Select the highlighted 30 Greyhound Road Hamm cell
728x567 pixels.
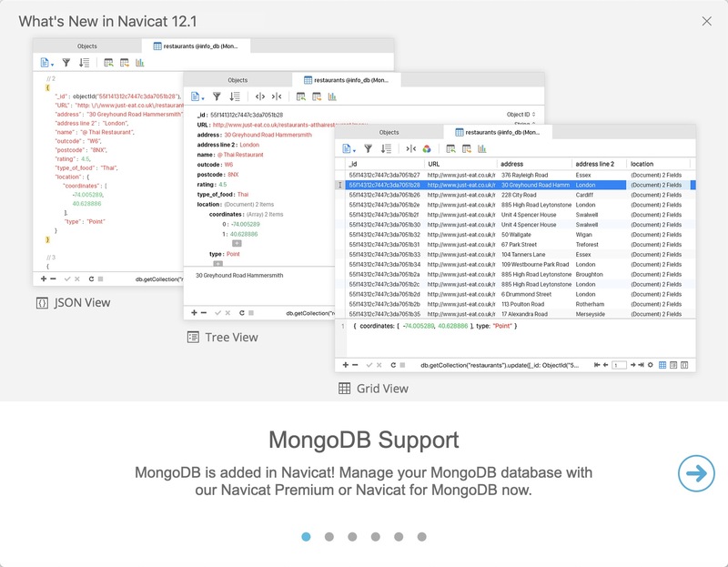(x=535, y=185)
